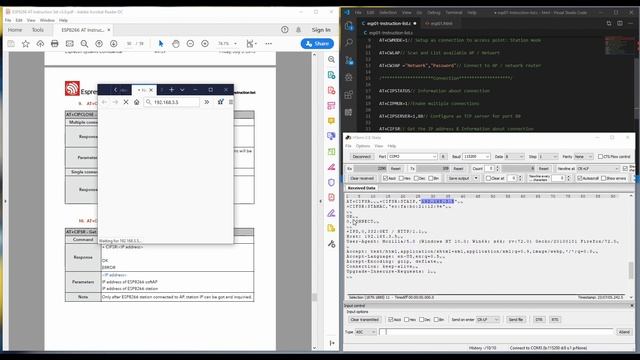
Task: Click the Acrobat help question mark icon
Action: pyautogui.click(x=284, y=30)
